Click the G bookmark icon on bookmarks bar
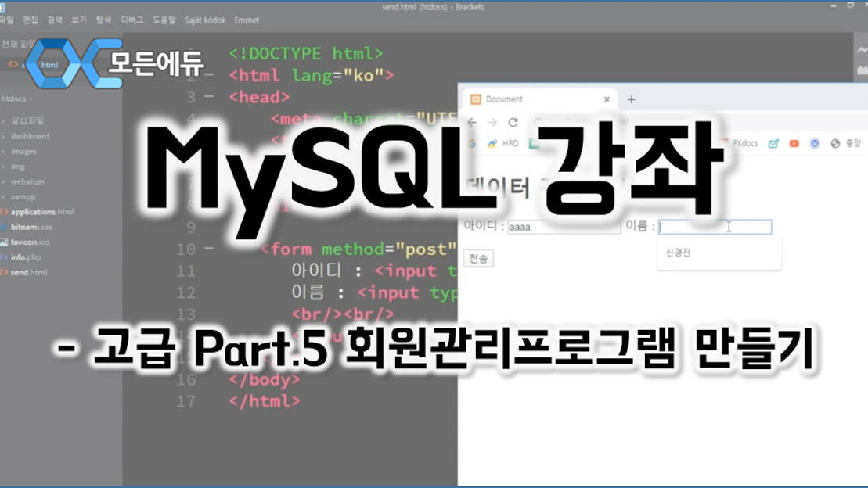The height and width of the screenshot is (488, 868). (x=474, y=145)
